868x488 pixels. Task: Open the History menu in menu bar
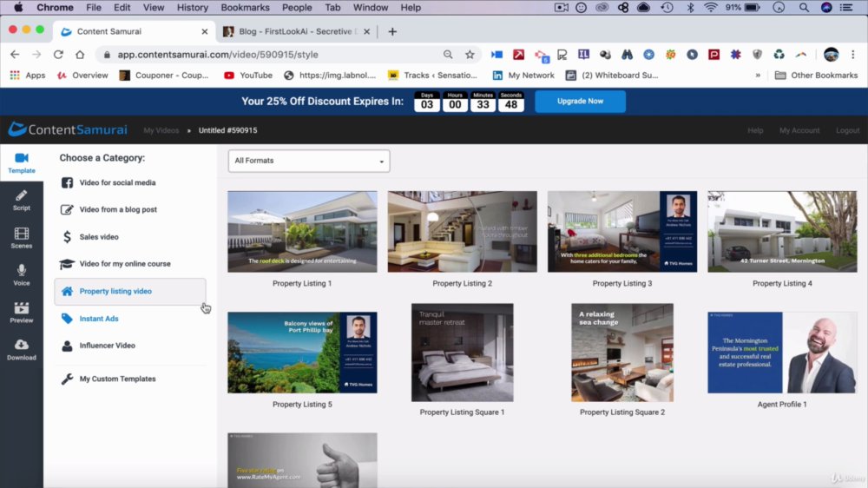click(192, 8)
